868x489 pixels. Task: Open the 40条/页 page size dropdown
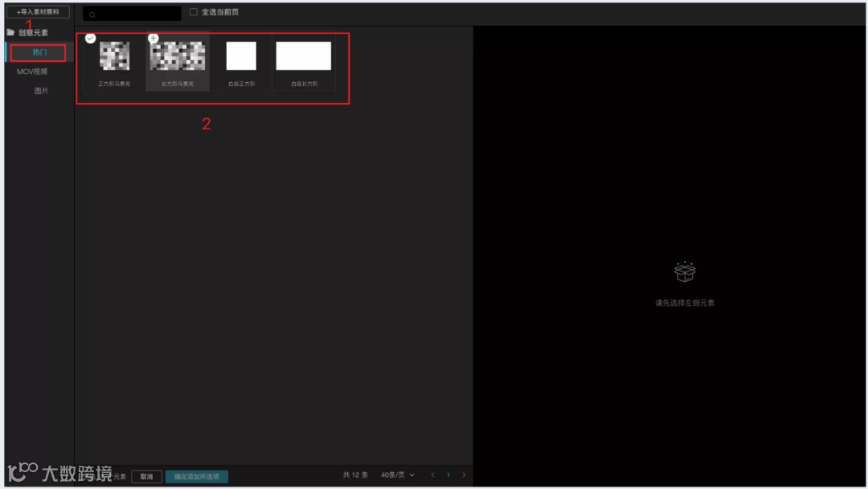click(x=398, y=475)
